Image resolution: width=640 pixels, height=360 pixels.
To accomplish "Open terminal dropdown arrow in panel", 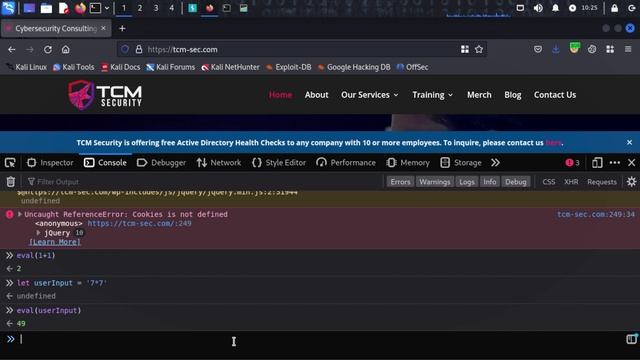I will click(x=107, y=8).
